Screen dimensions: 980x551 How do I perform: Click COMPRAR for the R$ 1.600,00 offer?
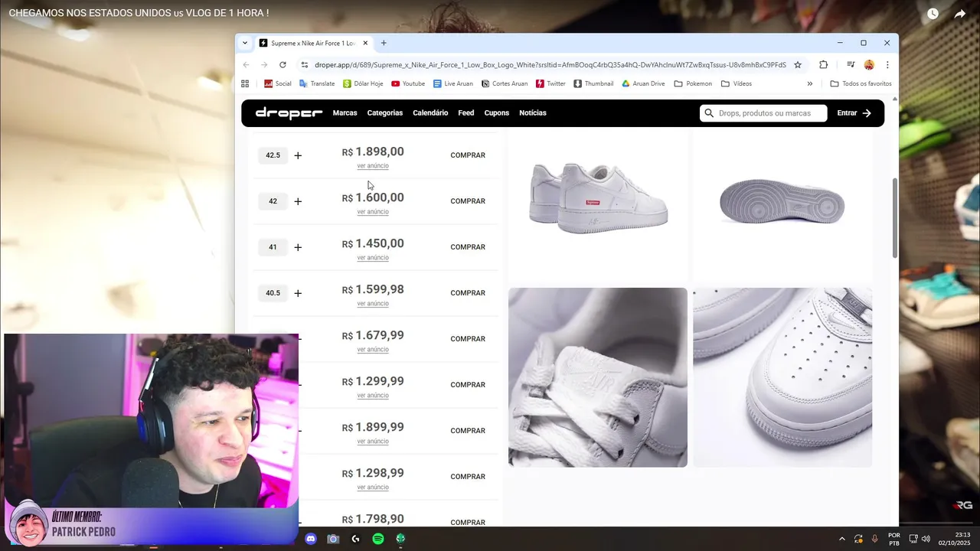pyautogui.click(x=468, y=201)
